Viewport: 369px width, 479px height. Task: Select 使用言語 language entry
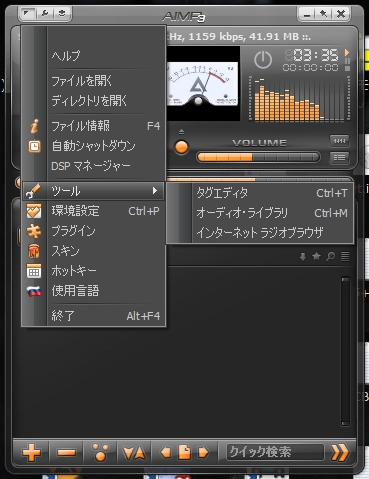(x=93, y=291)
